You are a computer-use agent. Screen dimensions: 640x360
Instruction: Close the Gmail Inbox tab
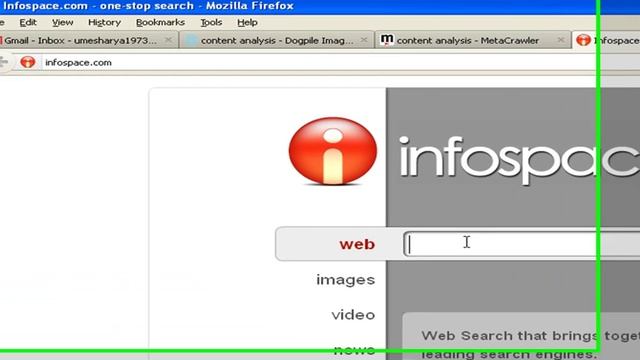click(x=168, y=40)
